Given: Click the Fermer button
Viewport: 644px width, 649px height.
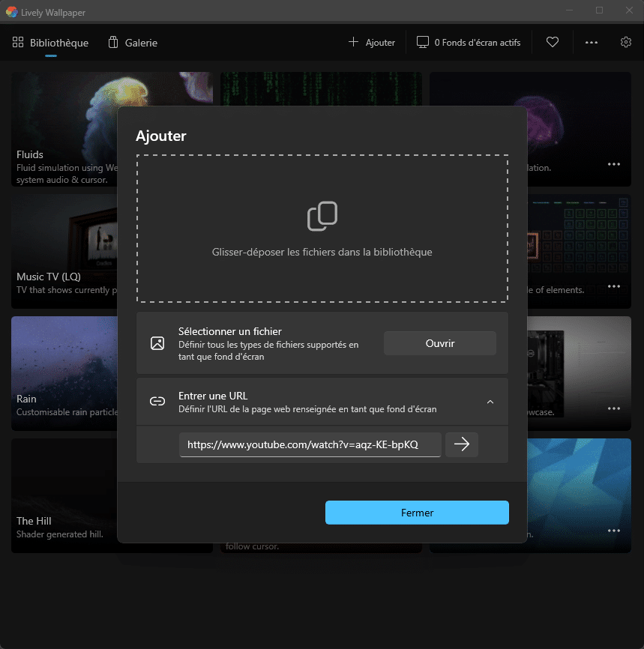Looking at the screenshot, I should [x=417, y=513].
